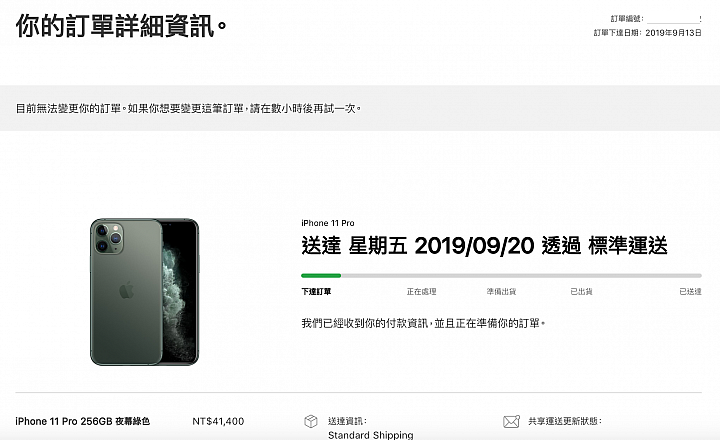Image resolution: width=720 pixels, height=440 pixels.
Task: Click the Standard Shipping text
Action: (371, 435)
